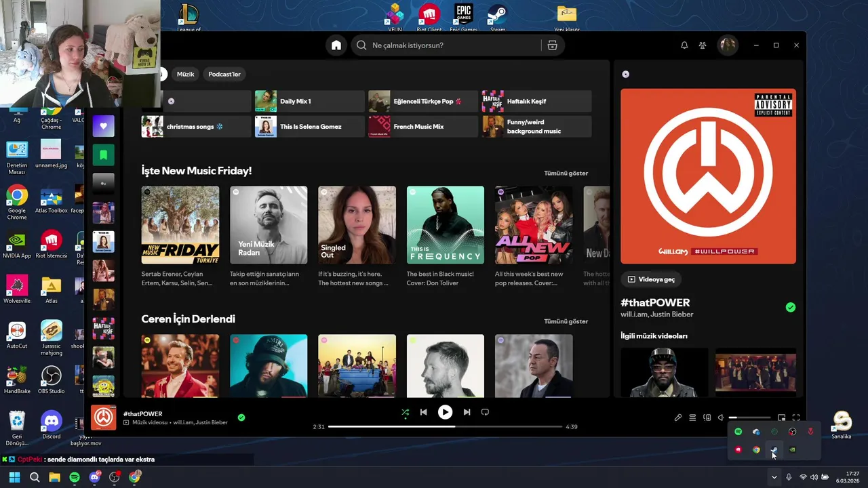Open the Haftalık Keşif tile
This screenshot has width=868, height=488.
(x=536, y=101)
